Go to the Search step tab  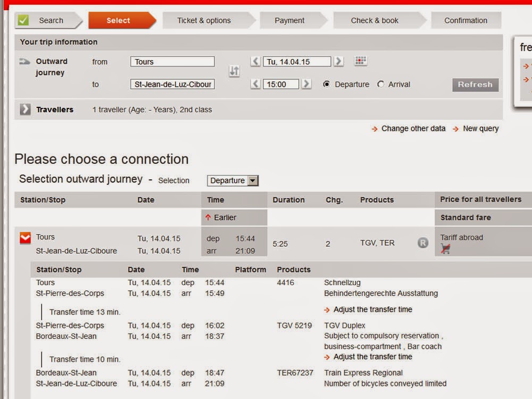(x=47, y=20)
